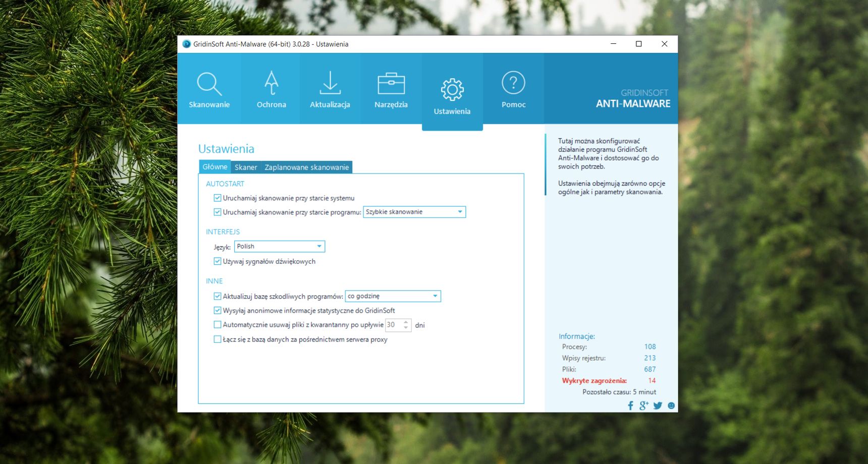
Task: Toggle Używaj sygnałów dźwiękowych checkbox
Action: pyautogui.click(x=218, y=261)
